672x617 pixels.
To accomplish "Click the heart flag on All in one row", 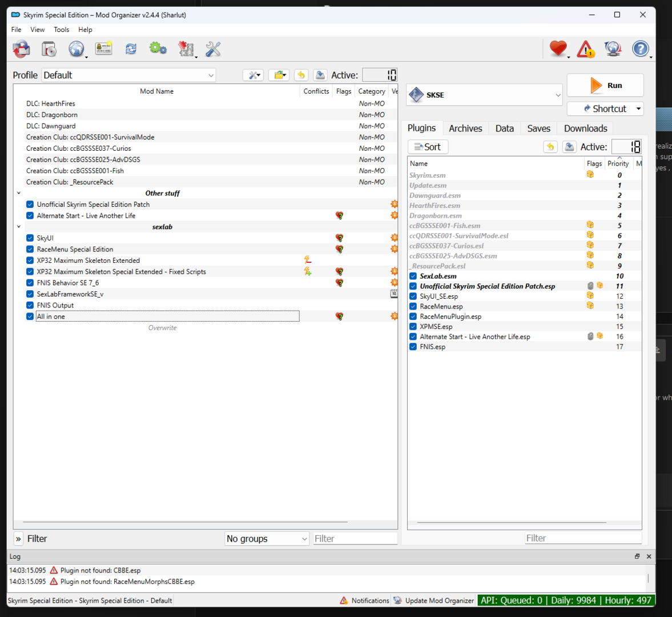I will [x=340, y=316].
